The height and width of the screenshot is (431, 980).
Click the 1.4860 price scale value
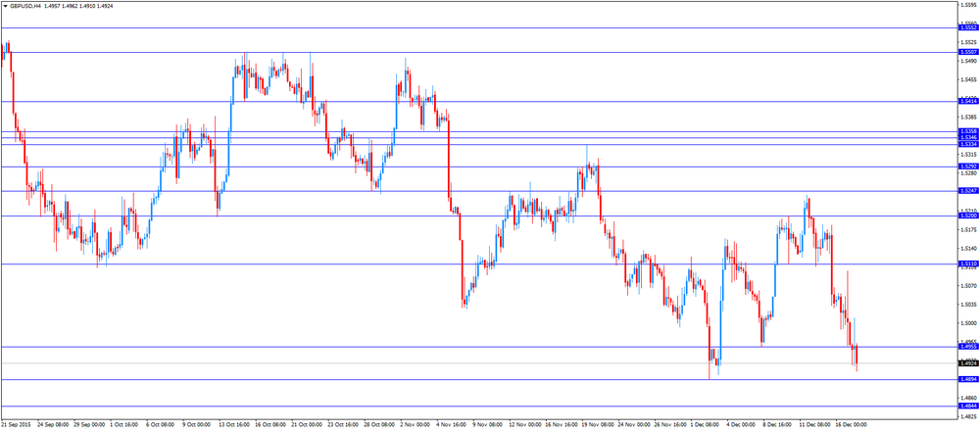(x=969, y=398)
